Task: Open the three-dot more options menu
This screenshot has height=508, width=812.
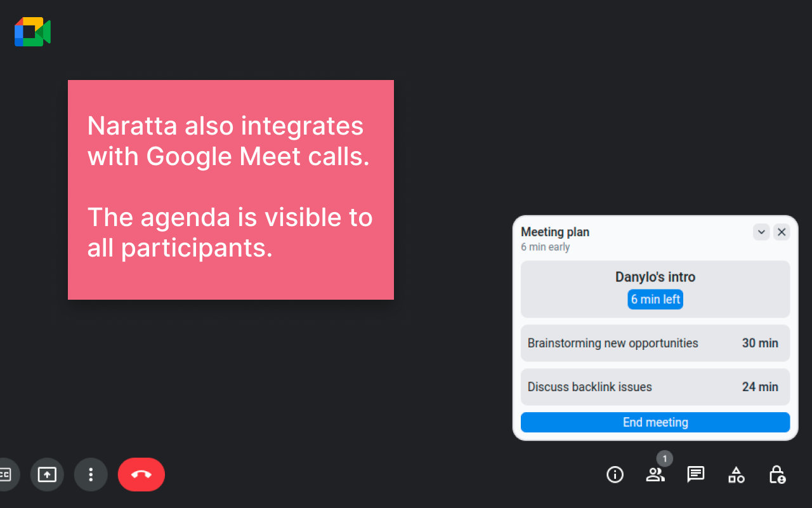Action: click(91, 474)
